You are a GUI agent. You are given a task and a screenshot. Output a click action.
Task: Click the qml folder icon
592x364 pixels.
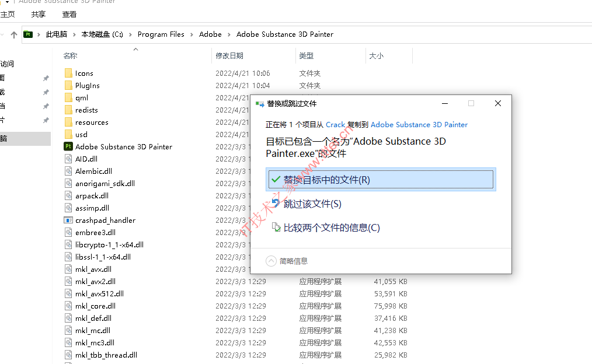coord(68,97)
